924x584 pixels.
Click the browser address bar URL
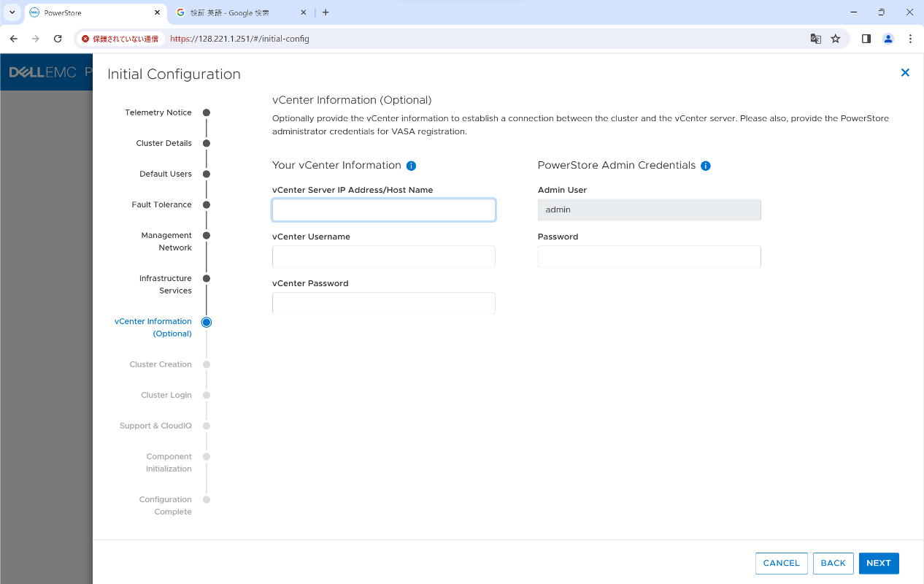[x=239, y=39]
